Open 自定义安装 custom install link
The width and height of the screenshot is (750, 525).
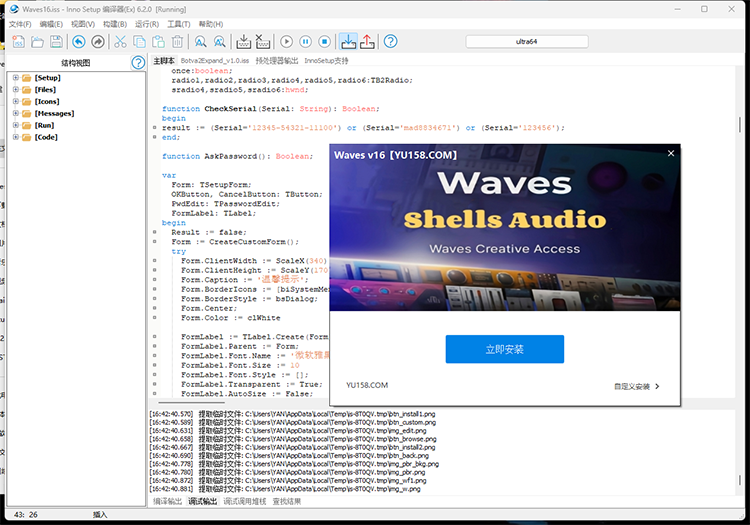(x=637, y=386)
